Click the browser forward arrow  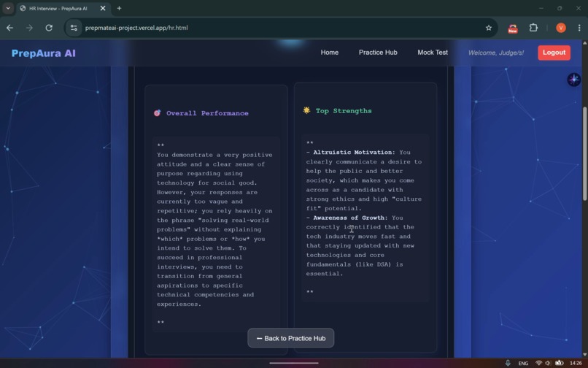coord(29,28)
